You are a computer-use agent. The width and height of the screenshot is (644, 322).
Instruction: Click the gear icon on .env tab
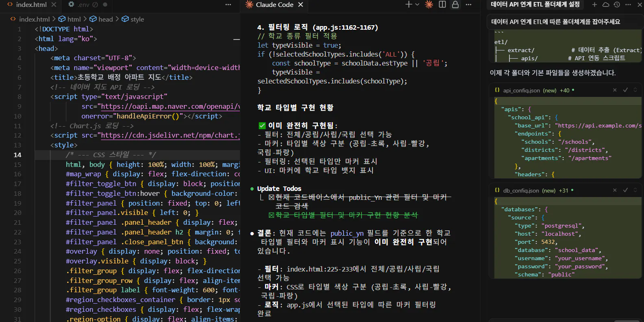[71, 4]
